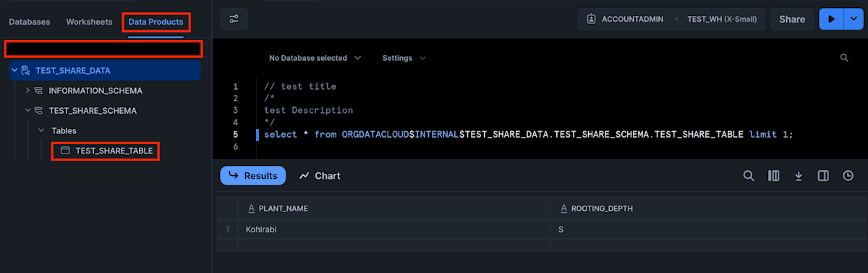The width and height of the screenshot is (868, 273).
Task: Download results with the download icon
Action: 799,176
